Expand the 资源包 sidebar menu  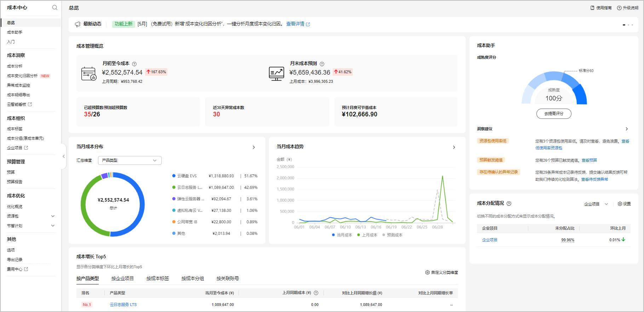pyautogui.click(x=53, y=216)
